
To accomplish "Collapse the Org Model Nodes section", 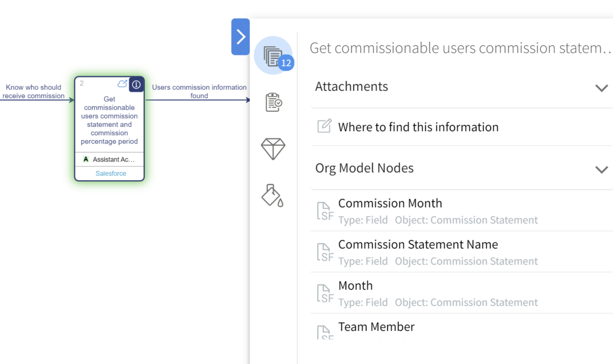I will (x=602, y=170).
